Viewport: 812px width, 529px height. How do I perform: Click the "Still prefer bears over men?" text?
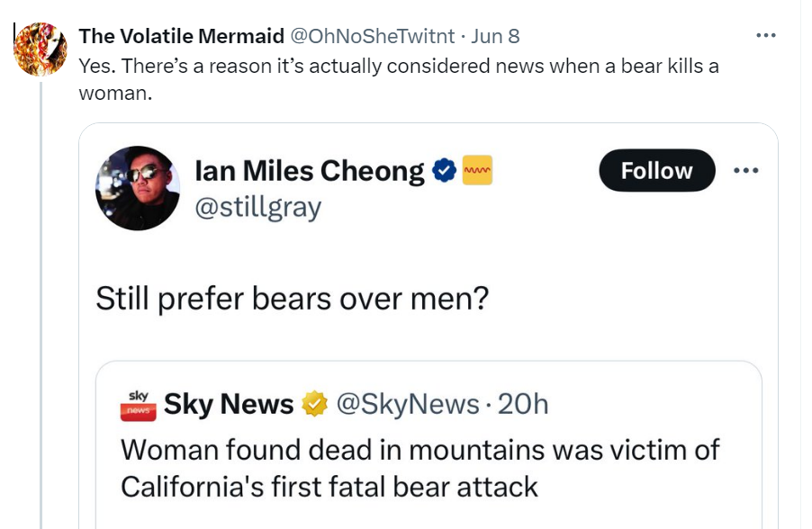click(x=292, y=299)
